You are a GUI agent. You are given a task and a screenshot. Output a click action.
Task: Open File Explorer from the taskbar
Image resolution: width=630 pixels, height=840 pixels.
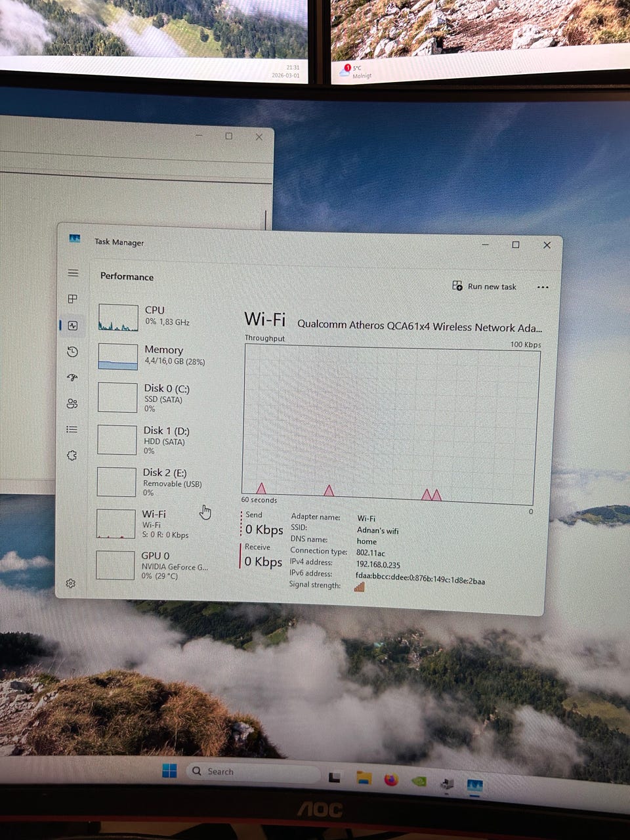click(x=364, y=778)
